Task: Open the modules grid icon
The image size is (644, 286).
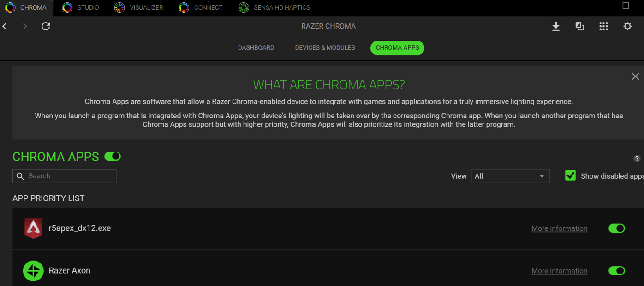Action: (x=603, y=26)
